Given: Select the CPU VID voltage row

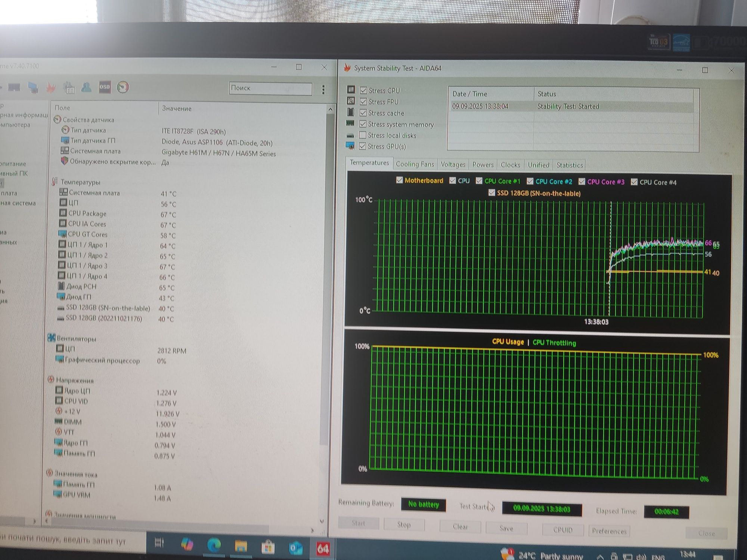Looking at the screenshot, I should (x=116, y=402).
